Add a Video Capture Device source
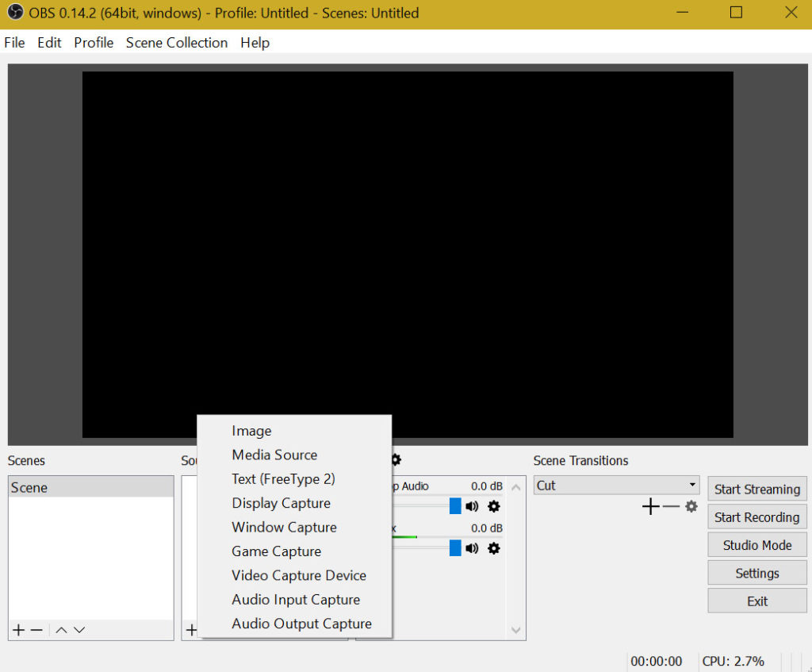The height and width of the screenshot is (672, 812). (294, 575)
